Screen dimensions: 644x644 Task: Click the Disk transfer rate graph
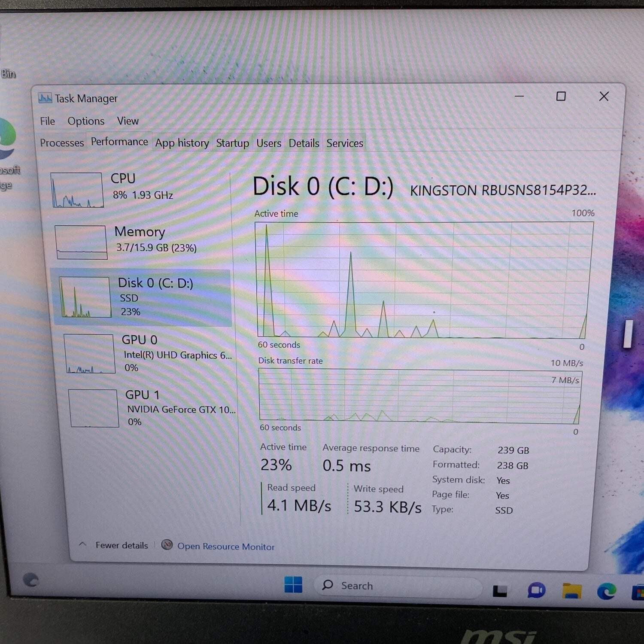pos(420,396)
